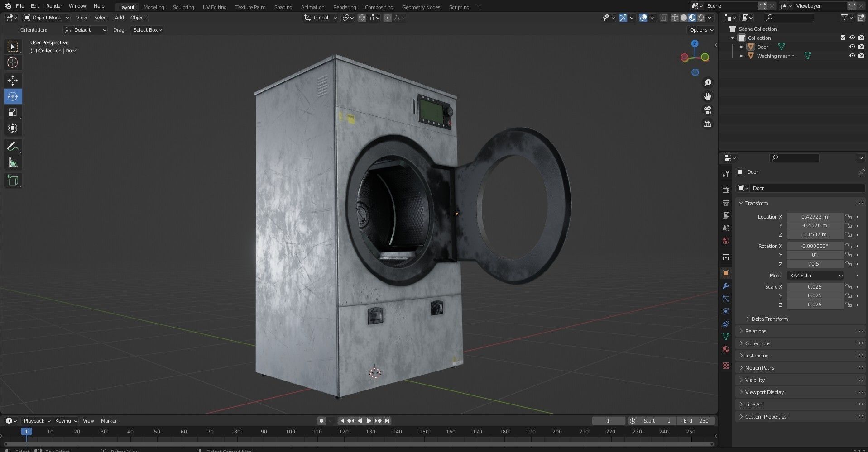This screenshot has width=868, height=452.
Task: Toggle lock for Scale X
Action: pos(849,287)
